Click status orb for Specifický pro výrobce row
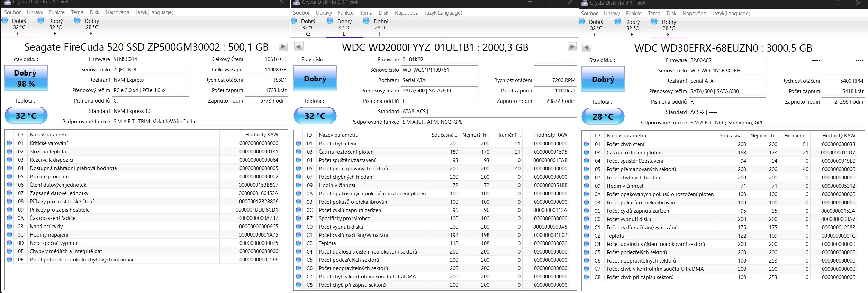 298,218
